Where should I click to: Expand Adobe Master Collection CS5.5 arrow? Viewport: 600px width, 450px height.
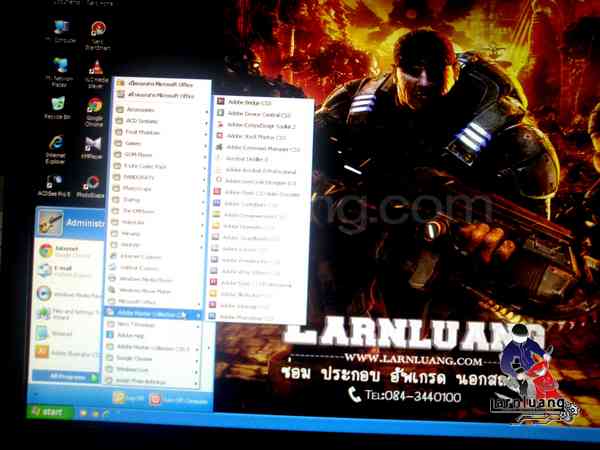(x=197, y=349)
